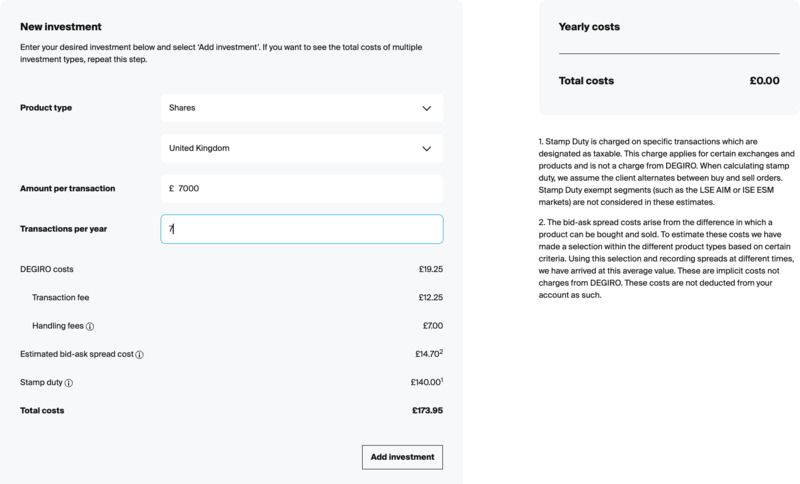Click the chevron arrow on United Kingdom dropdown

pos(427,148)
